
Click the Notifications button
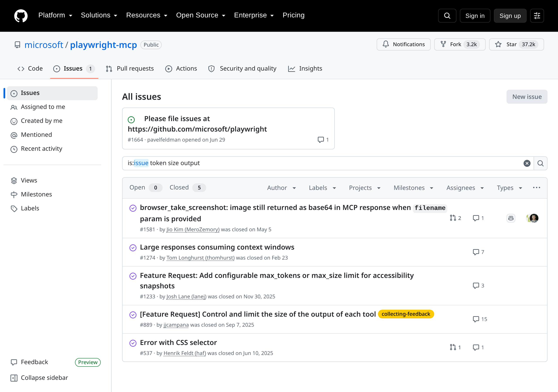(403, 44)
